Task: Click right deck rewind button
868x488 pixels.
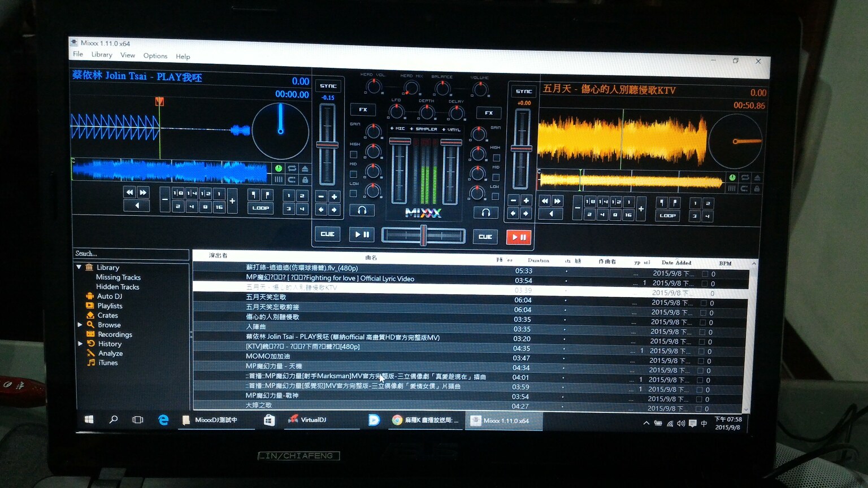Action: [545, 201]
